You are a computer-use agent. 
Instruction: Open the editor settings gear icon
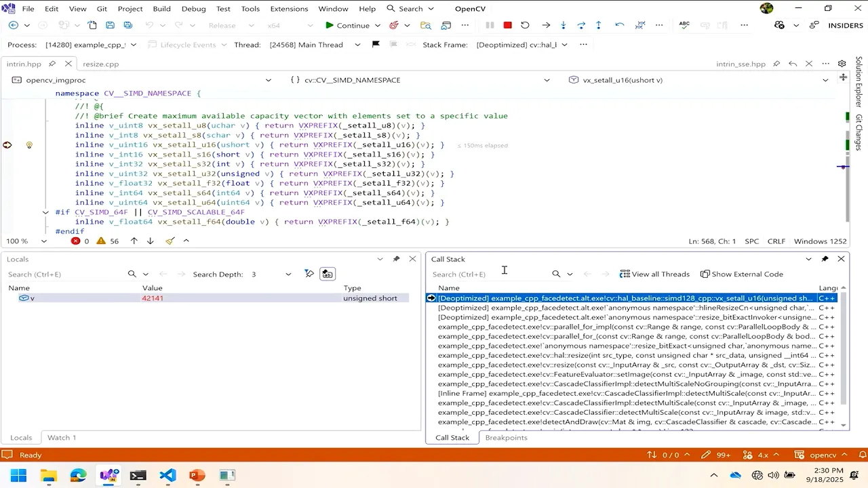click(x=842, y=64)
